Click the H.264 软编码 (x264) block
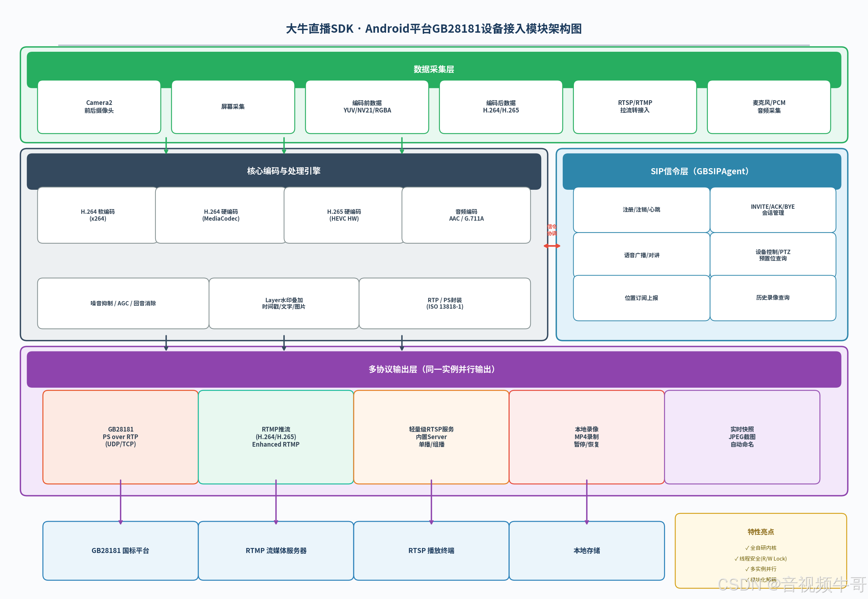Image resolution: width=868 pixels, height=599 pixels. pos(98,216)
